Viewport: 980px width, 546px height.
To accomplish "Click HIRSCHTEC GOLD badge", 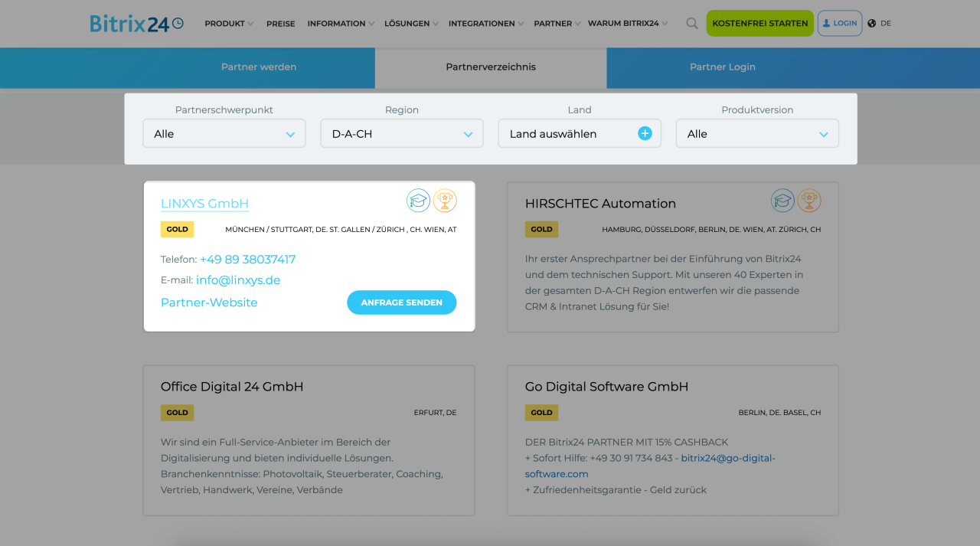I will (x=541, y=229).
